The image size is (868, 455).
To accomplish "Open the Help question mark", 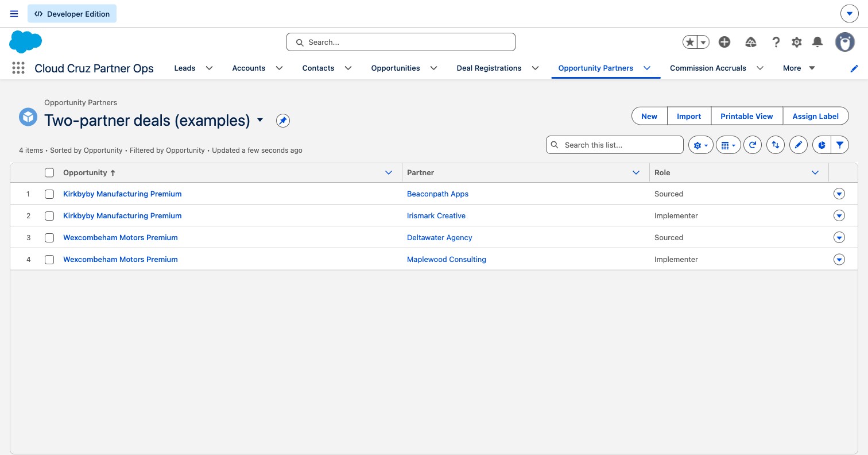I will (776, 42).
